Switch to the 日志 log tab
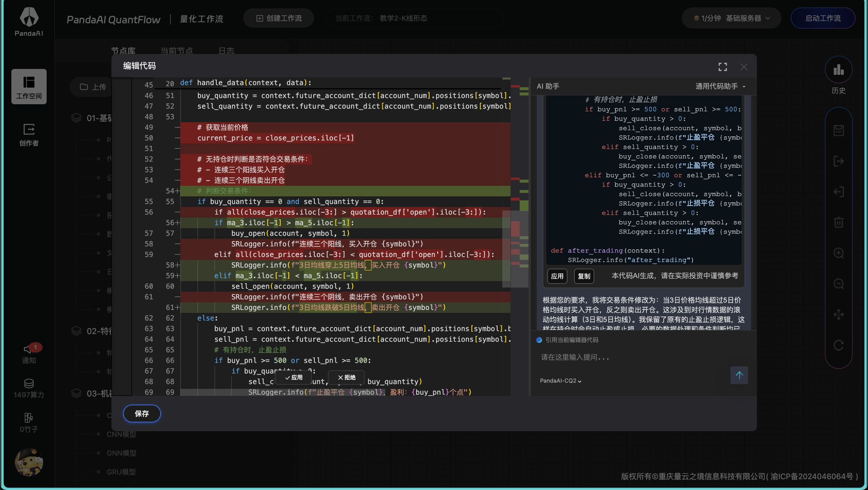The width and height of the screenshot is (868, 490). tap(226, 51)
